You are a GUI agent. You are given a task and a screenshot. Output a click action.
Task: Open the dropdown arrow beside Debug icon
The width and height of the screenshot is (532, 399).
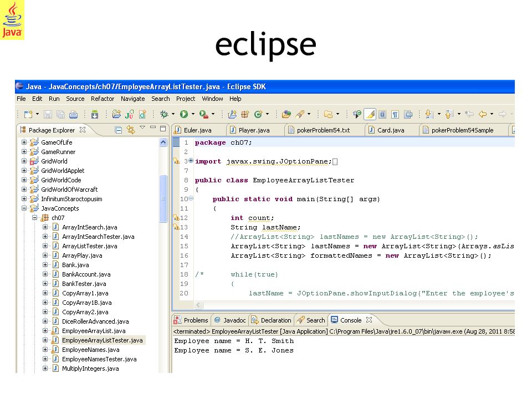173,114
